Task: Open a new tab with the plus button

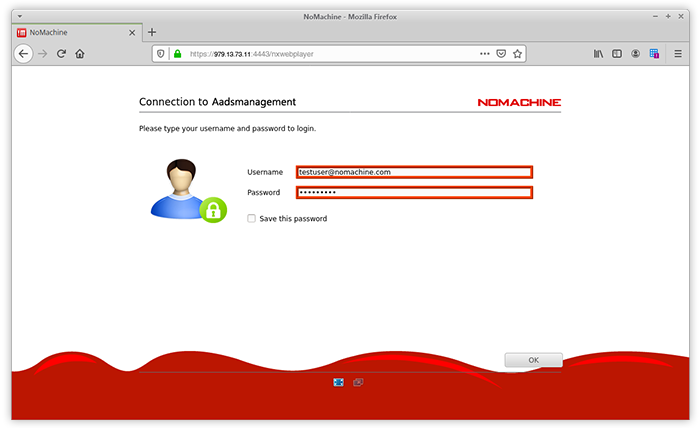Action: click(152, 32)
